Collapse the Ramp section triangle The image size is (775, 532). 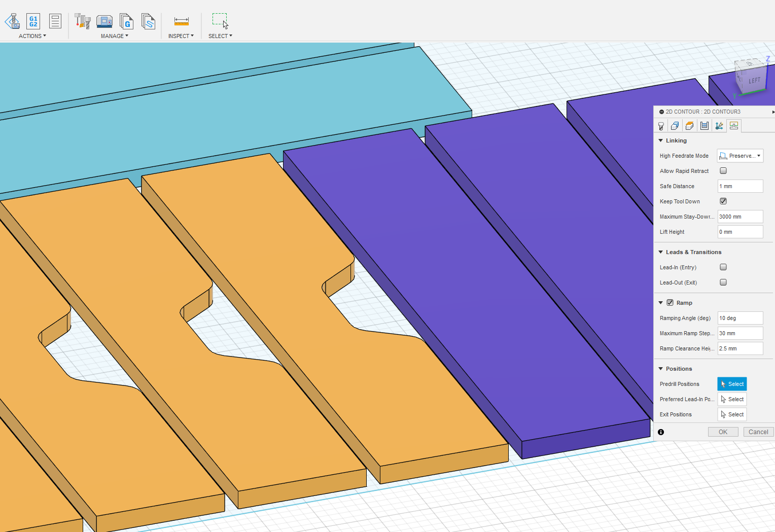(x=661, y=303)
